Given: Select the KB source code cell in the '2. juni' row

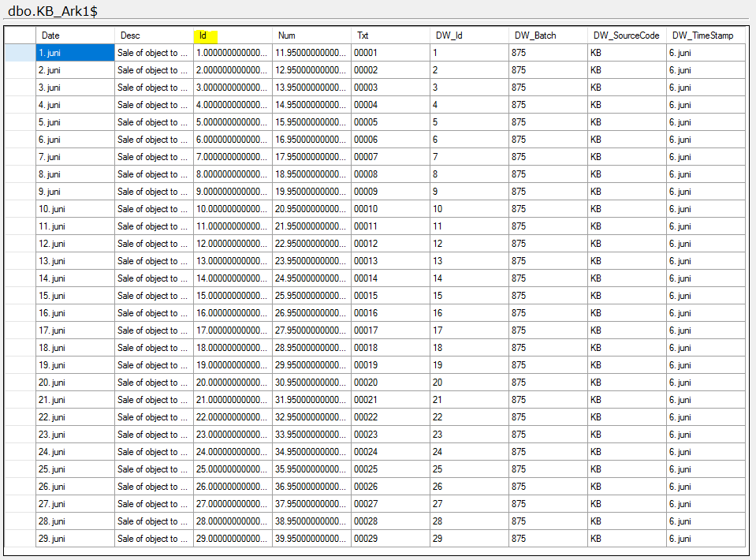Looking at the screenshot, I should (628, 70).
